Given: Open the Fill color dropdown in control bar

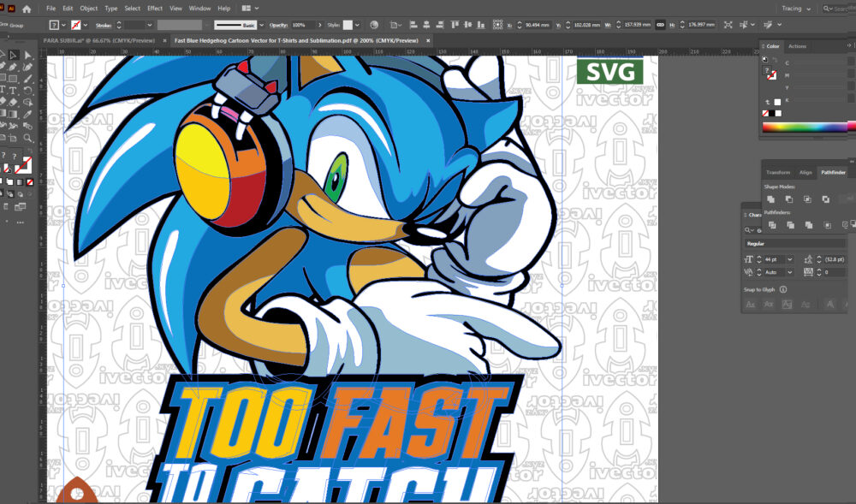Looking at the screenshot, I should (x=64, y=25).
